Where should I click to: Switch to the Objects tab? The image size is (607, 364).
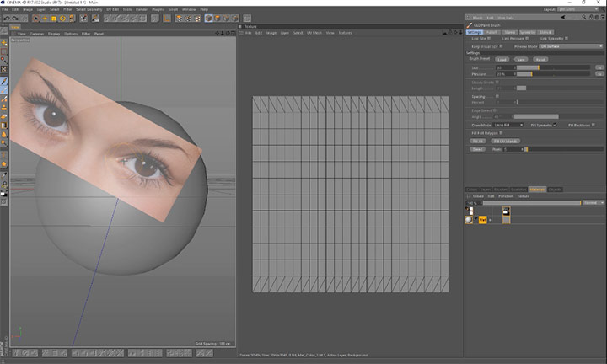(x=555, y=190)
